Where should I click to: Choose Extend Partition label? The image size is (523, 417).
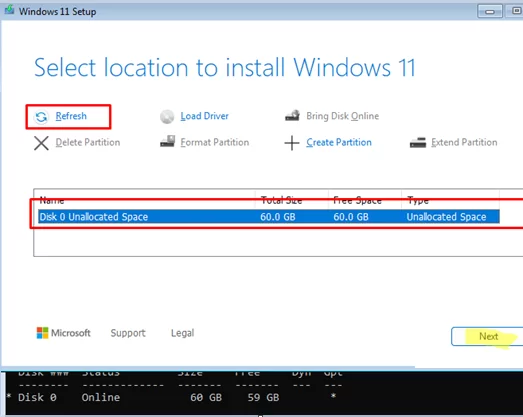tap(464, 142)
